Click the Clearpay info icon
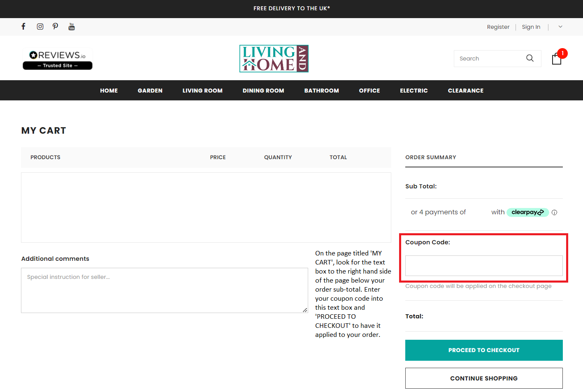 554,213
